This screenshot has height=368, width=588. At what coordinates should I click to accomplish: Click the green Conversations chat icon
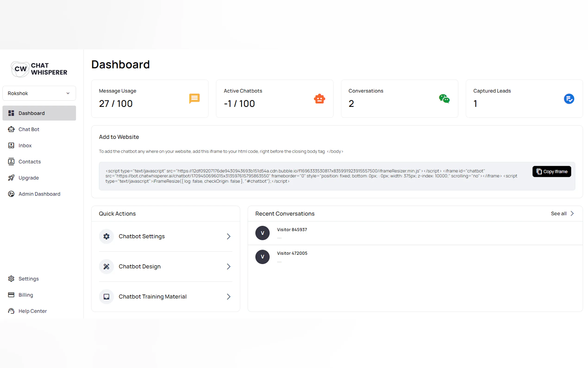click(x=444, y=99)
